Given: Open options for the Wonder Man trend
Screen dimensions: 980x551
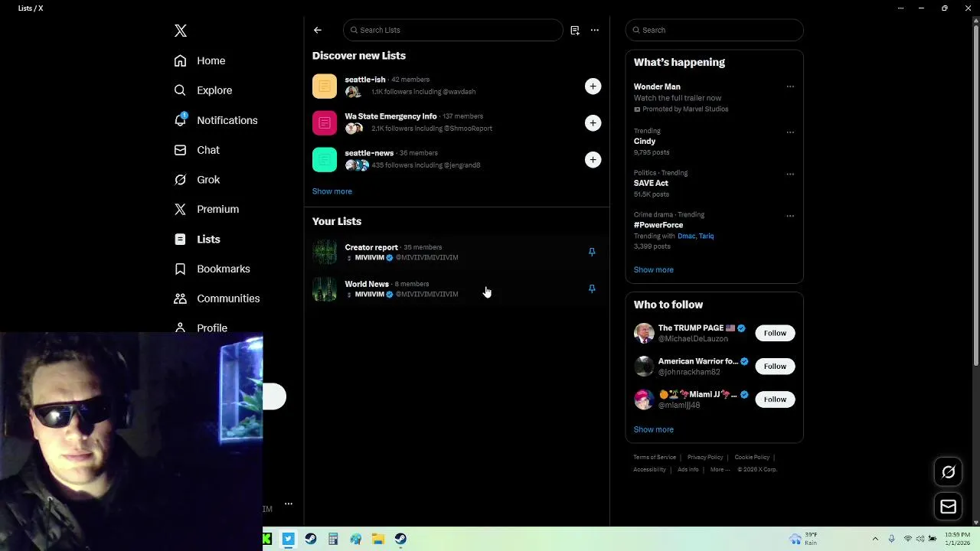Looking at the screenshot, I should 790,86.
